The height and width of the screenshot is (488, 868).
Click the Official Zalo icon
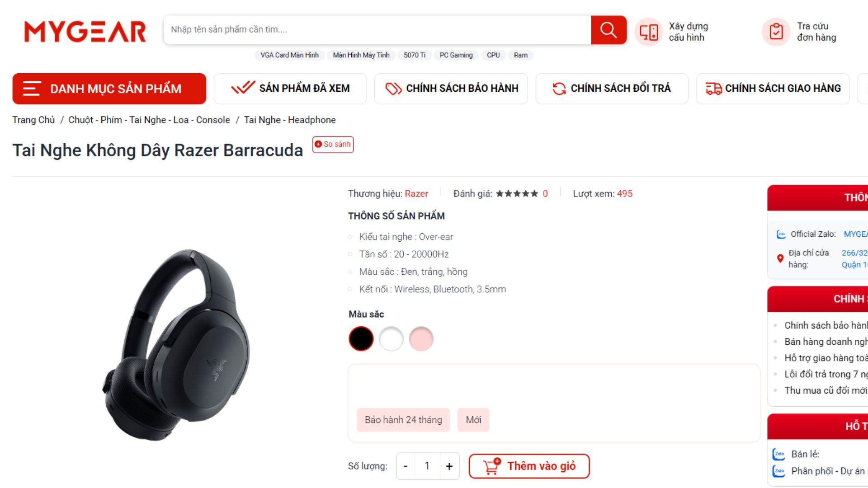pyautogui.click(x=781, y=234)
